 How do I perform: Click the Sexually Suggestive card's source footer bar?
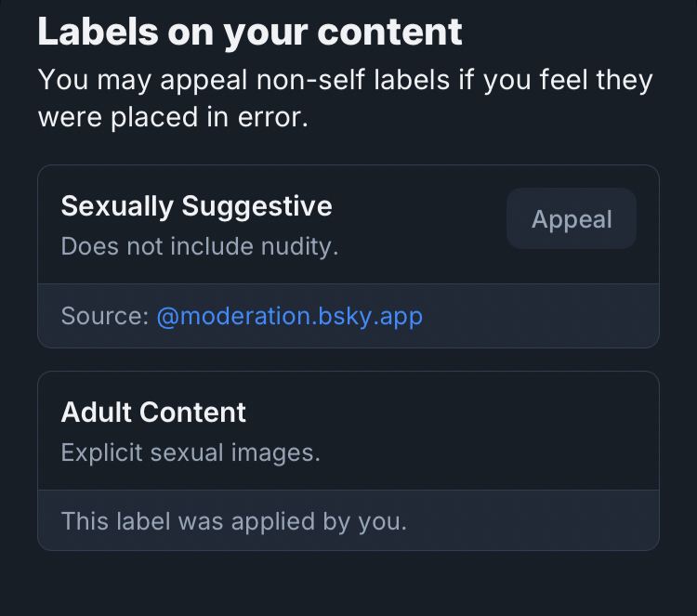539,316
